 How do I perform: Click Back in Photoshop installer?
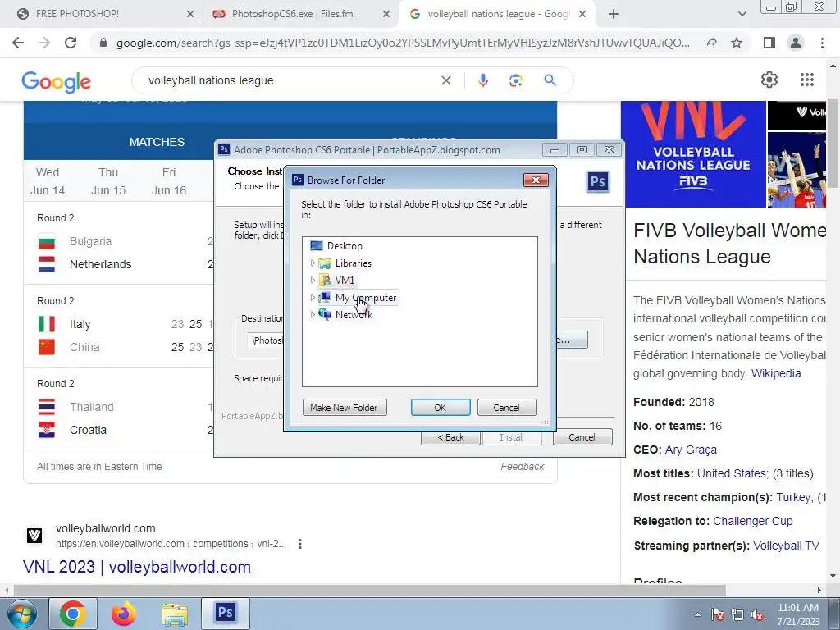[x=450, y=437]
